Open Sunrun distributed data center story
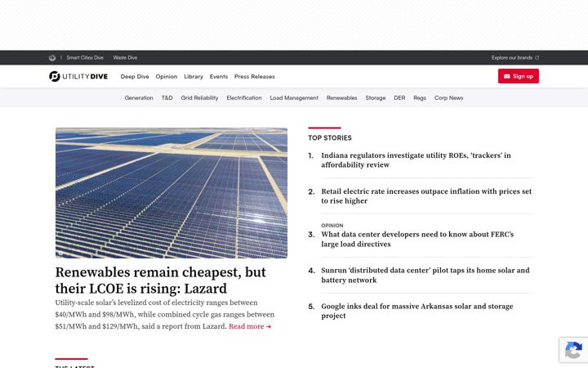 pyautogui.click(x=425, y=276)
